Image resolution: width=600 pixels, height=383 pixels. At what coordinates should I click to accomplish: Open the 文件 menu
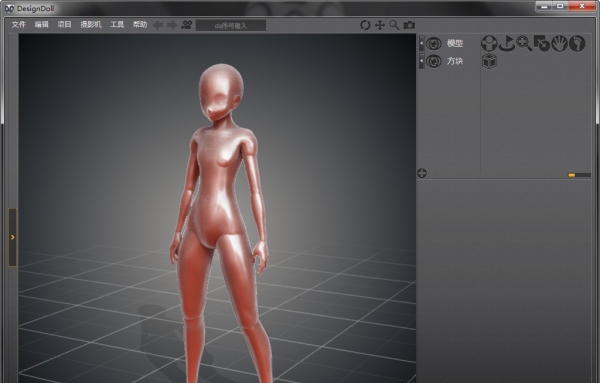point(18,25)
